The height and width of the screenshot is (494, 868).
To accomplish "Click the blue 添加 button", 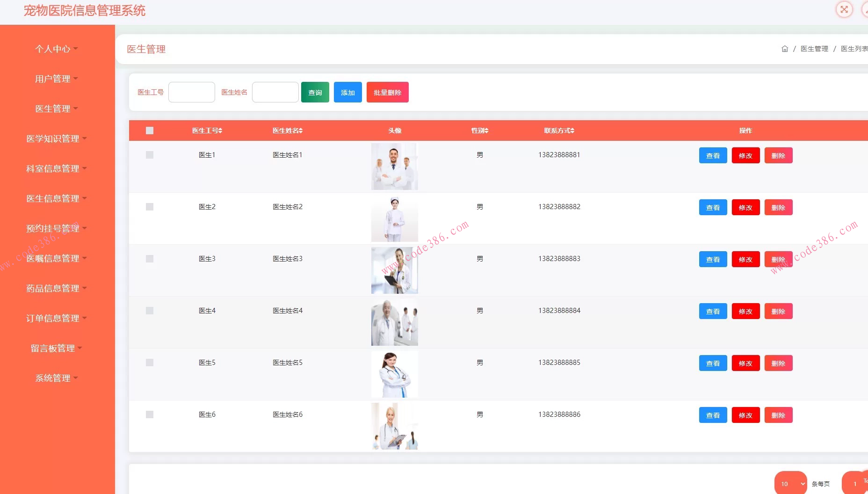I will click(347, 92).
